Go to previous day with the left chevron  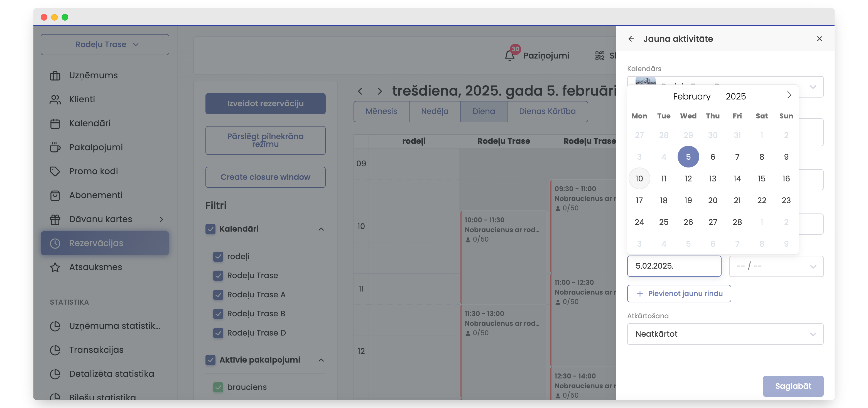point(360,91)
